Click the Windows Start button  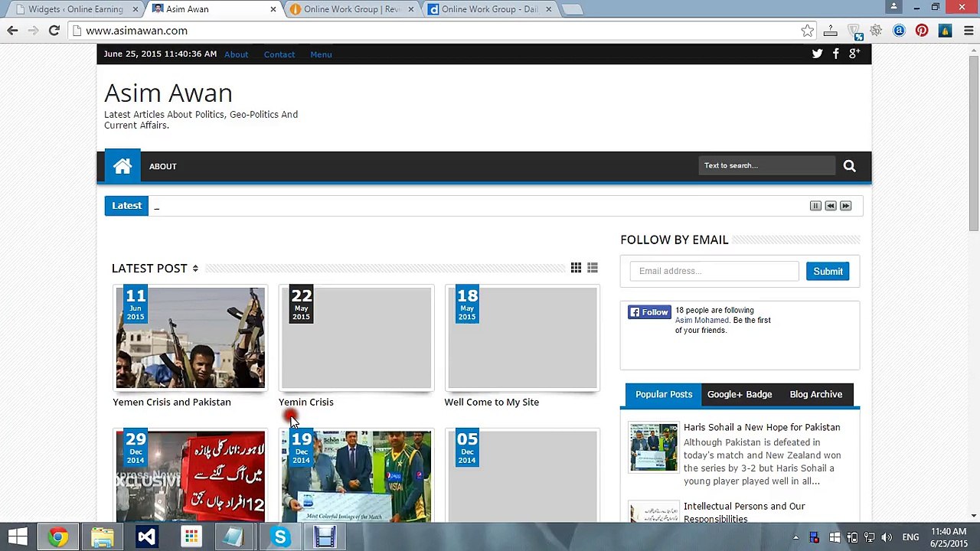point(18,537)
